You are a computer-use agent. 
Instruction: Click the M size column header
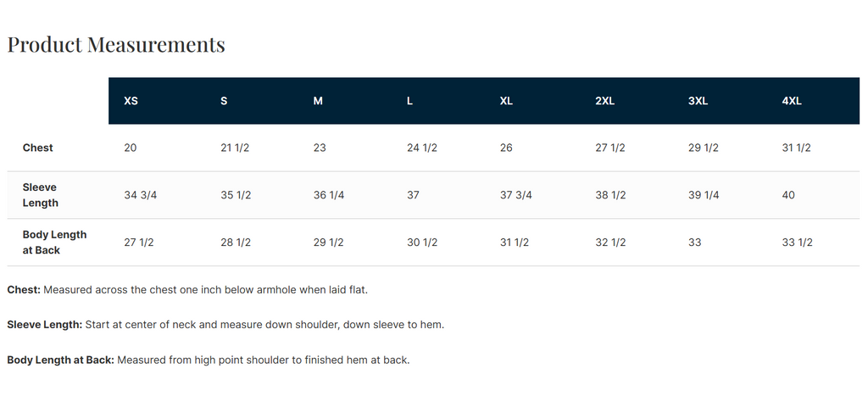coord(318,101)
